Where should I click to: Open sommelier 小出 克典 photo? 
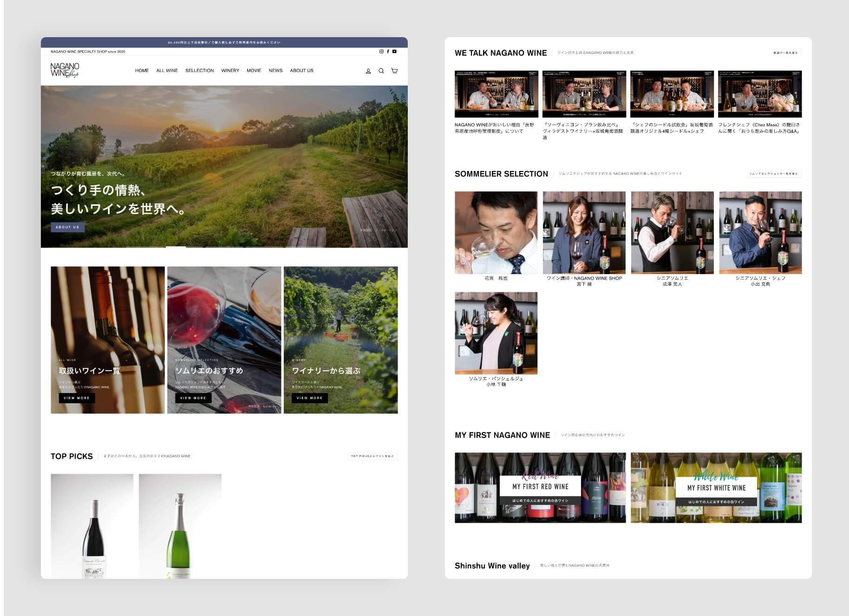761,233
